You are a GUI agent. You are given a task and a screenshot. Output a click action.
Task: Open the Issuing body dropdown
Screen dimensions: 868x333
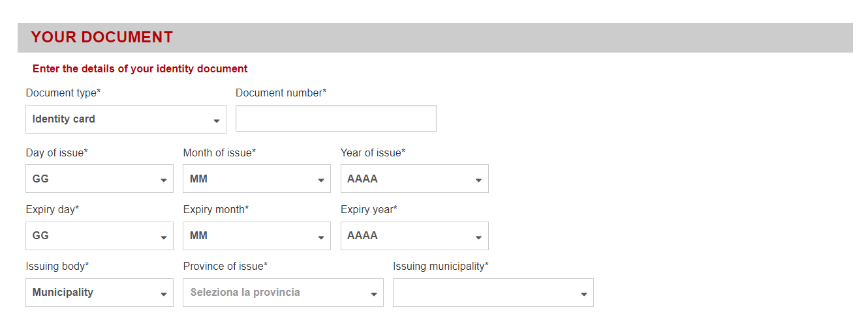pyautogui.click(x=99, y=293)
